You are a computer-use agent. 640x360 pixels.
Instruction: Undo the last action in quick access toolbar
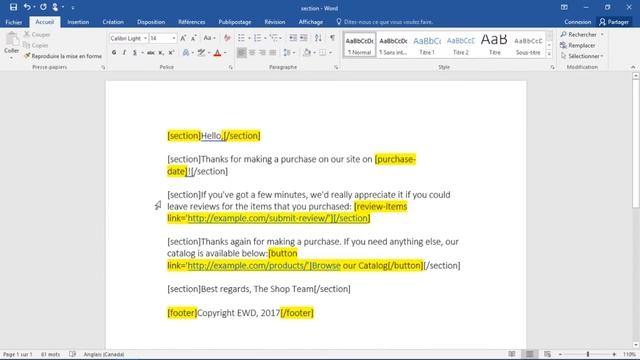tap(27, 7)
